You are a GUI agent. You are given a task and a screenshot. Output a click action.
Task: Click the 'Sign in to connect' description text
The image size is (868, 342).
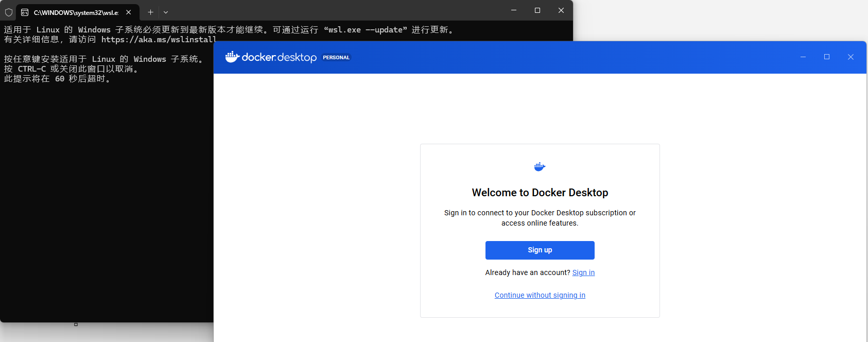[x=540, y=218]
